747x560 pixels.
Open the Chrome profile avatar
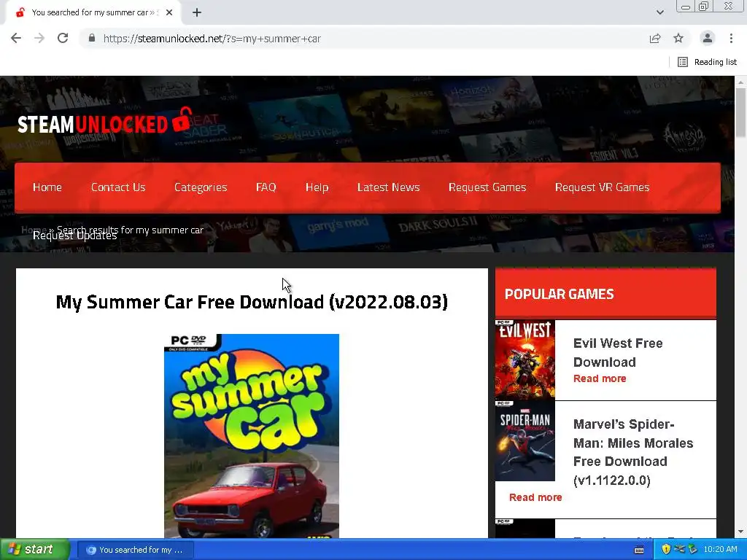(708, 38)
